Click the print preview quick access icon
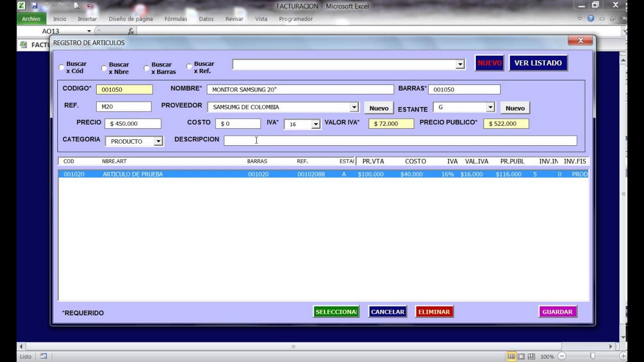The image size is (644, 362). 77,6
